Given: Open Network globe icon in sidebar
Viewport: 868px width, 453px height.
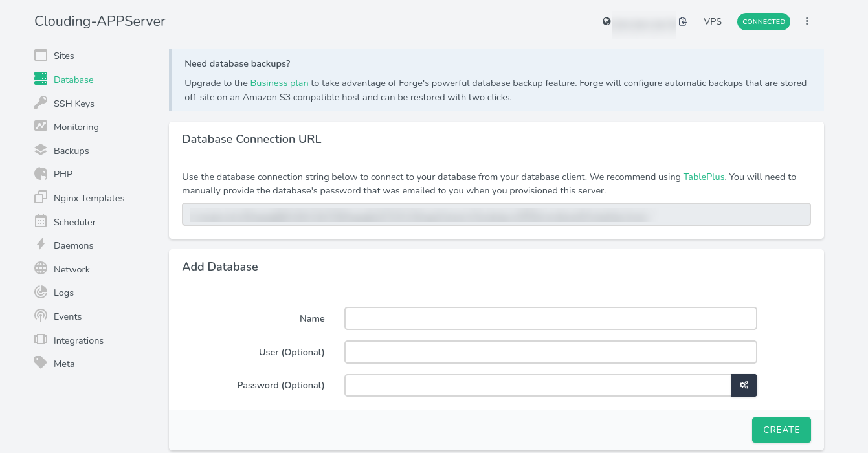Looking at the screenshot, I should pos(41,269).
